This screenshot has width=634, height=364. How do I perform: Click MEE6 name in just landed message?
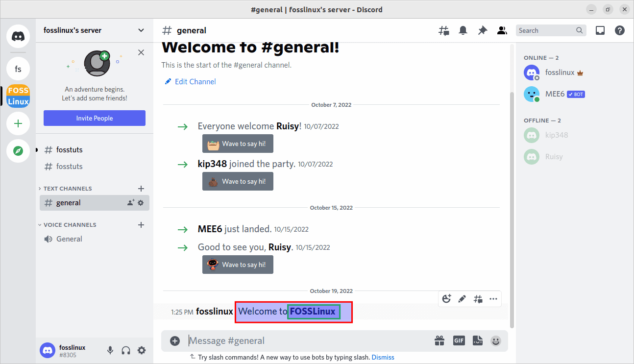pos(210,229)
